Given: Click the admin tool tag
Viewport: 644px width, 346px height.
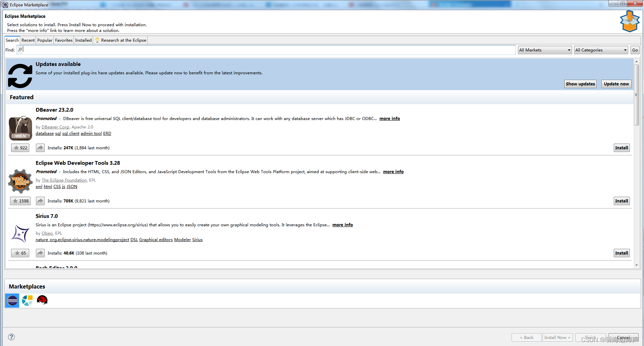Looking at the screenshot, I should pyautogui.click(x=91, y=133).
